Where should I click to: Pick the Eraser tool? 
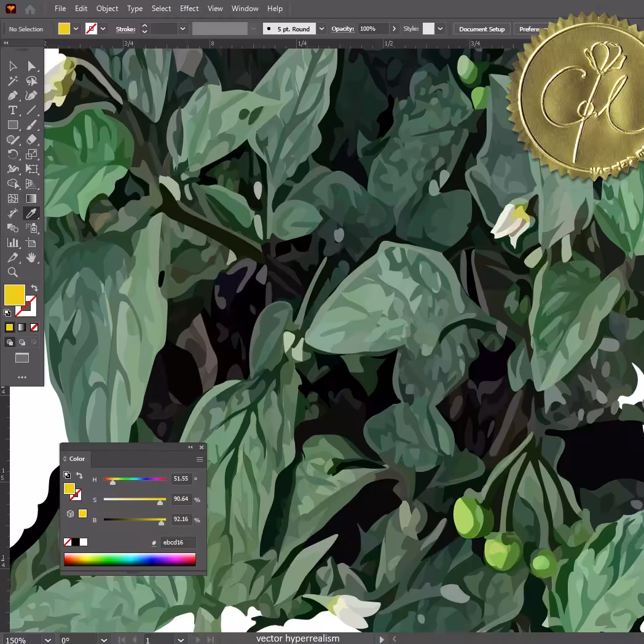point(31,140)
